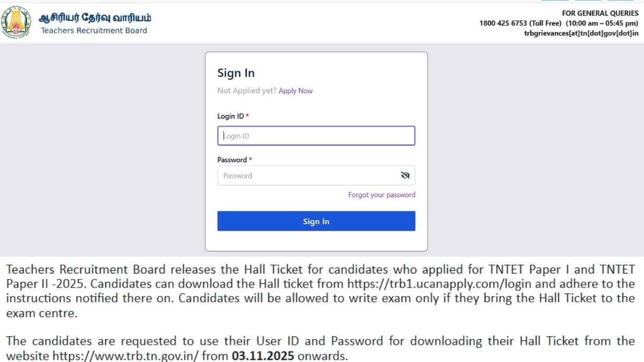The height and width of the screenshot is (362, 644).
Task: Click the Apply Now link
Action: pyautogui.click(x=296, y=91)
